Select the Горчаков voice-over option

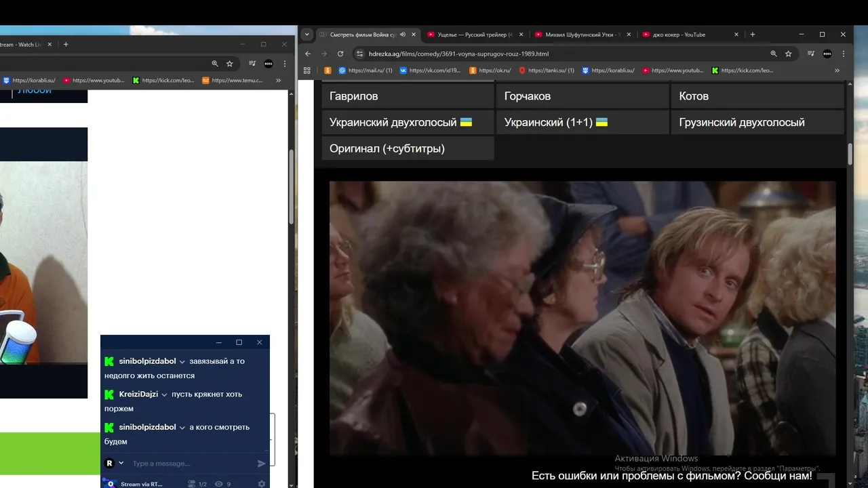[583, 96]
